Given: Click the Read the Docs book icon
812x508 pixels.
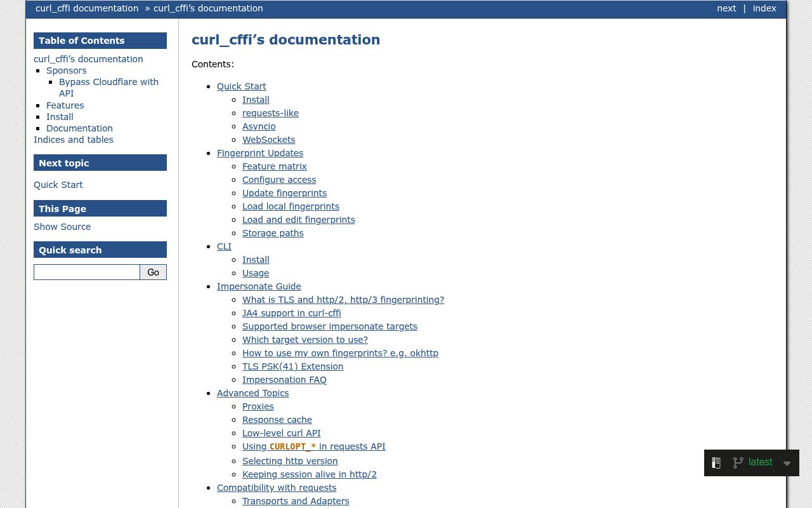Looking at the screenshot, I should click(x=716, y=463).
